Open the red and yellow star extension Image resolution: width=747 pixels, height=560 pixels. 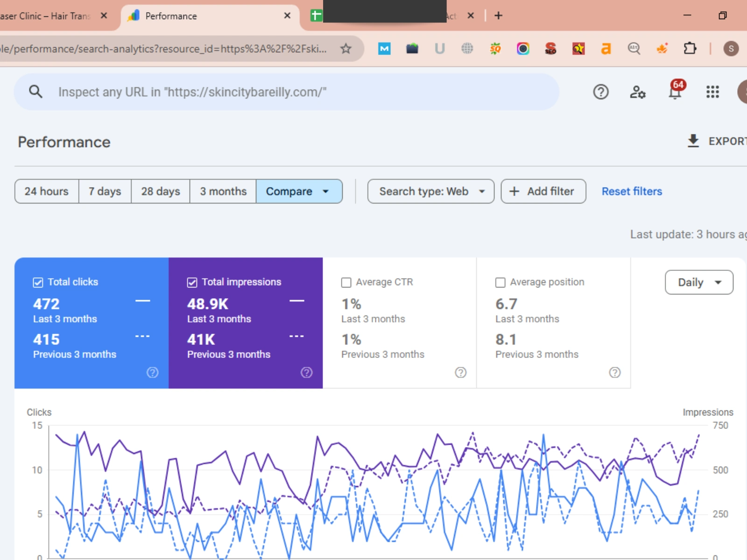pos(578,49)
